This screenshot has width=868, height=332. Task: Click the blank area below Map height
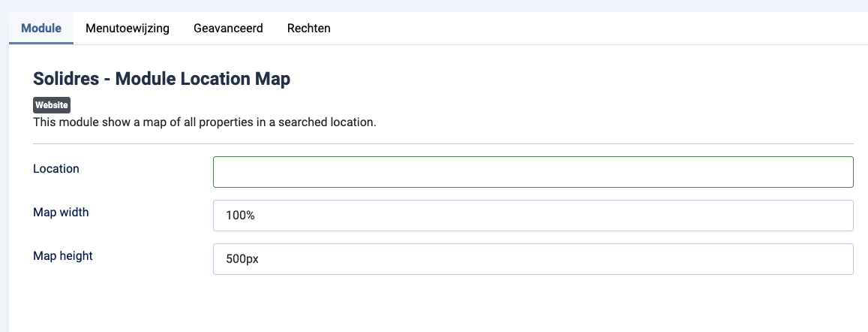point(443,304)
